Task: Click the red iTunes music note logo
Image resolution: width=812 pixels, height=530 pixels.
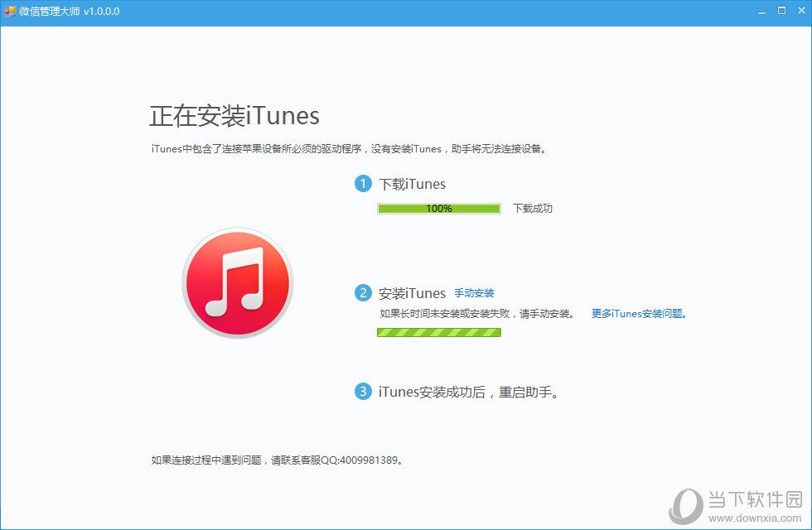Action: tap(238, 283)
